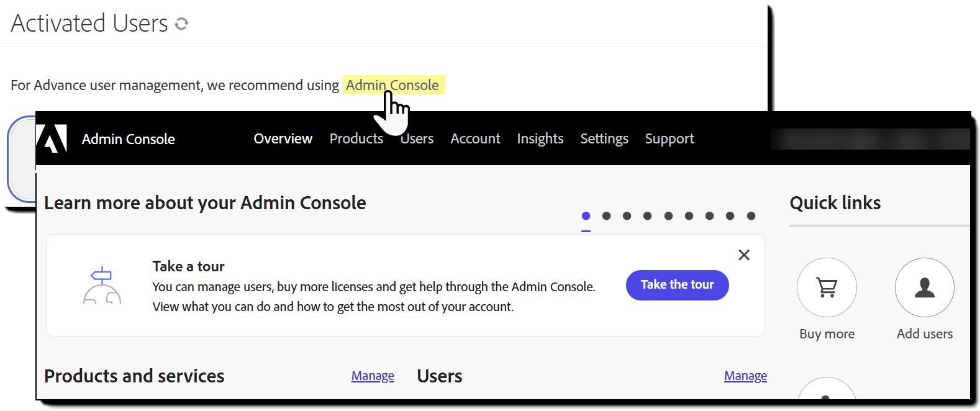Screen dimensions: 980x411
Task: Open the Overview tab
Action: tap(283, 138)
